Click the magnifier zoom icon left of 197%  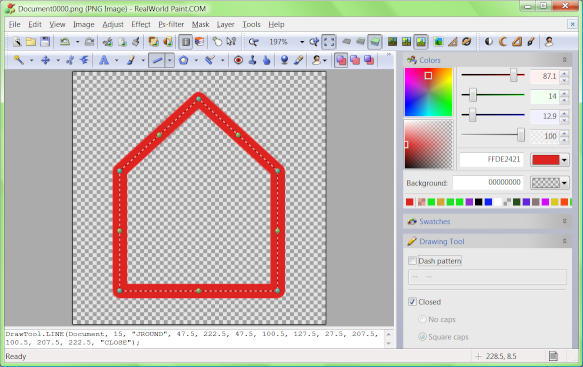[x=254, y=42]
